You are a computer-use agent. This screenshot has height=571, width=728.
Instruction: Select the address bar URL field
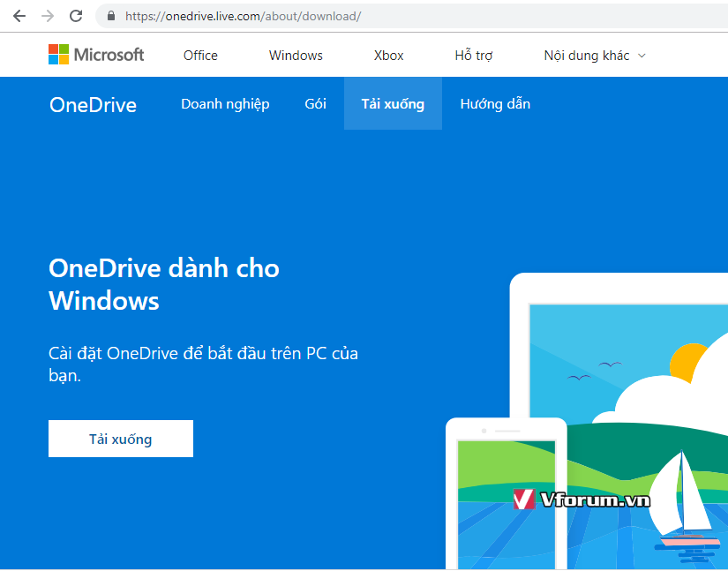[x=413, y=16]
